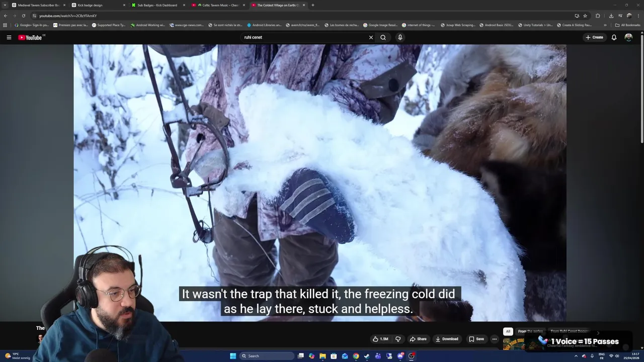644x362 pixels.
Task: Go to the YouTube home logo
Action: point(30,37)
